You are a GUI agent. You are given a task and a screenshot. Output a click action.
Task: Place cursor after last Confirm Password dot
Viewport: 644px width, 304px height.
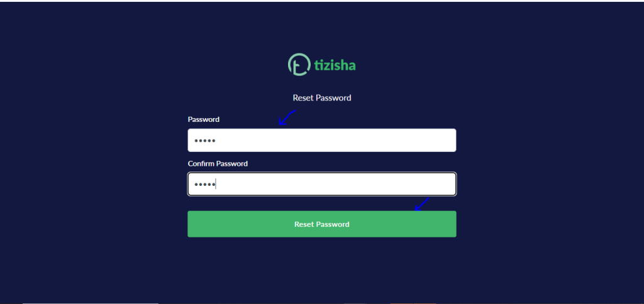(216, 184)
